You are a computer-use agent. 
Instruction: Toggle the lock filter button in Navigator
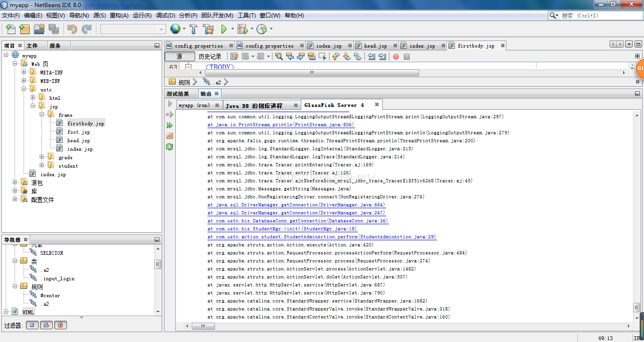[x=60, y=325]
